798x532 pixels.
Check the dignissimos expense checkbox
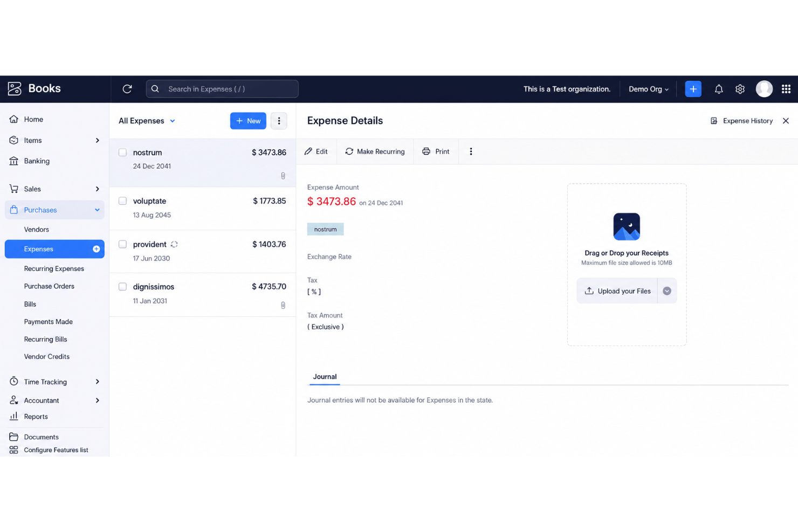click(123, 287)
